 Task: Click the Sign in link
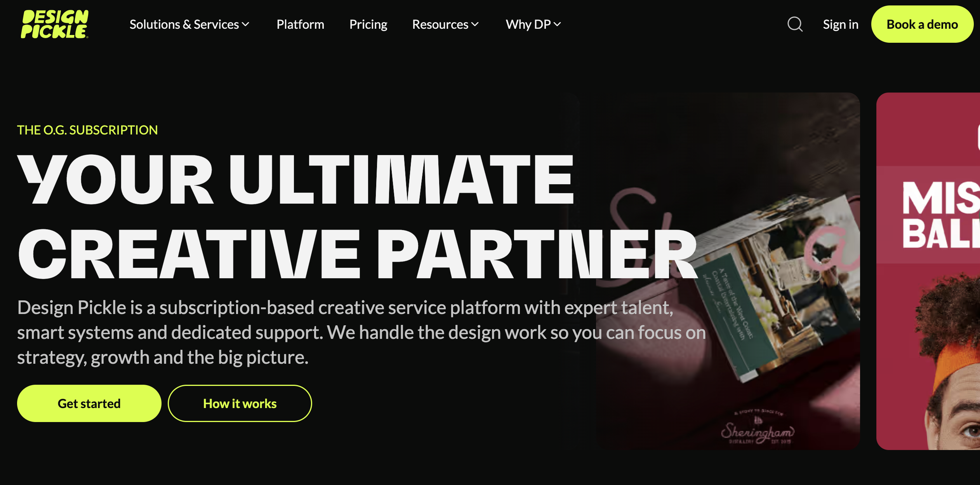pos(841,24)
